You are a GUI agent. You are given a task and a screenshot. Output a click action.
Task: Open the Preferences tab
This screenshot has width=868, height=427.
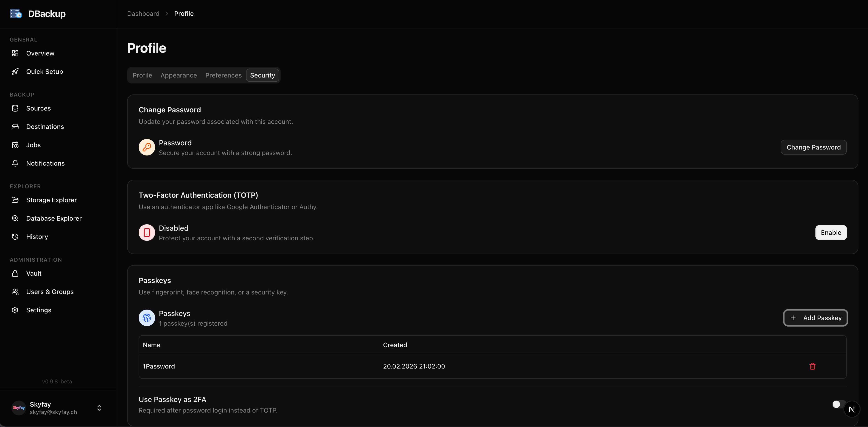tap(223, 75)
